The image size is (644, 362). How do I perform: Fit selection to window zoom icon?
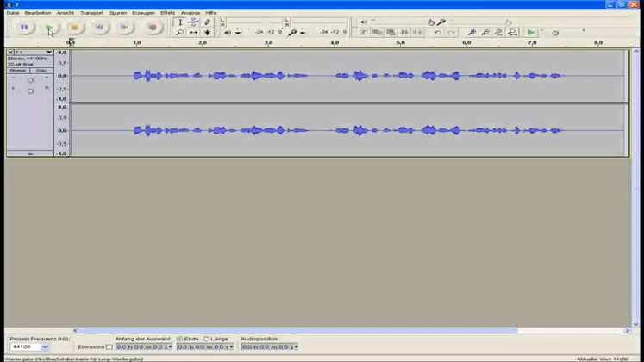(498, 33)
